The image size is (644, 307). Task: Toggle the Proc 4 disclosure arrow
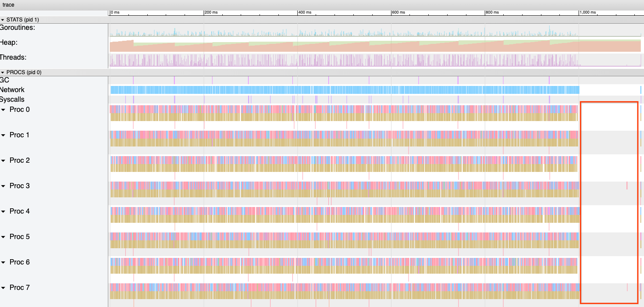4,211
